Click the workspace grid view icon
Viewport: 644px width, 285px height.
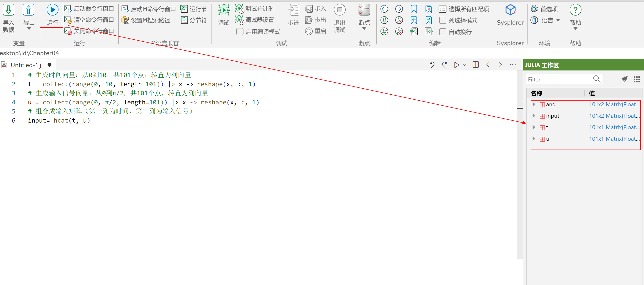637,79
